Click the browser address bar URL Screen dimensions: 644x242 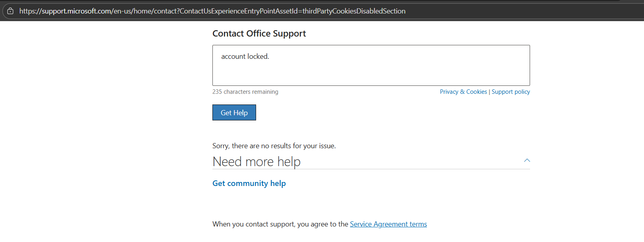212,11
